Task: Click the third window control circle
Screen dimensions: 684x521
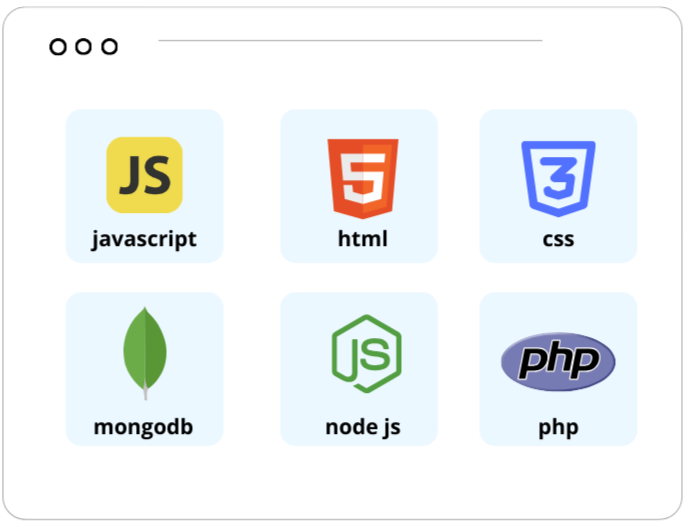Action: [x=109, y=47]
